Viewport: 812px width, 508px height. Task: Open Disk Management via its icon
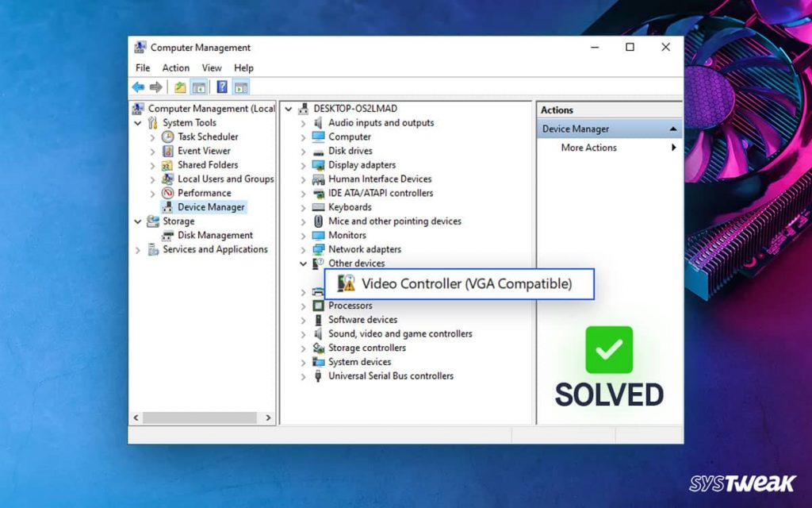pos(167,235)
